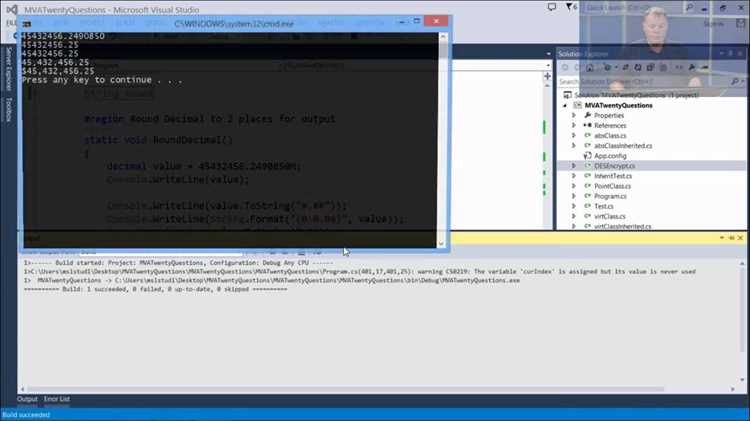Expand the Properties node
This screenshot has width=750, height=421.
pos(574,115)
